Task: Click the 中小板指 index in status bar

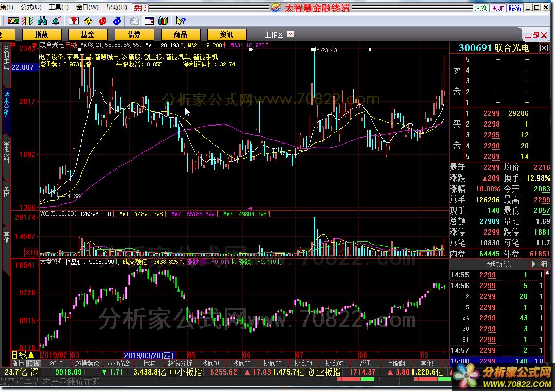Action: pyautogui.click(x=186, y=372)
